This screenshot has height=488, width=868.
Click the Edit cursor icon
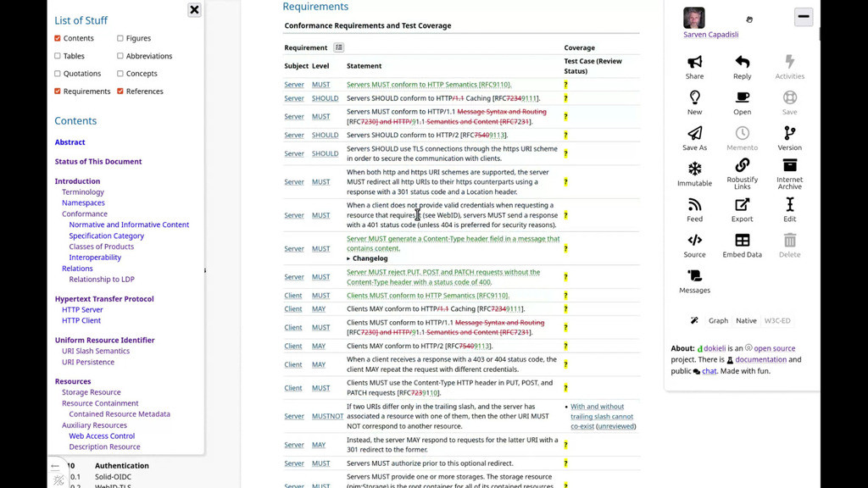tap(789, 204)
